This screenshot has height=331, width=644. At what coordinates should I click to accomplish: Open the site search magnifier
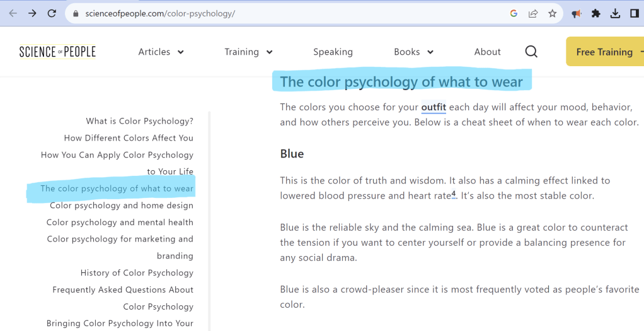(x=531, y=52)
